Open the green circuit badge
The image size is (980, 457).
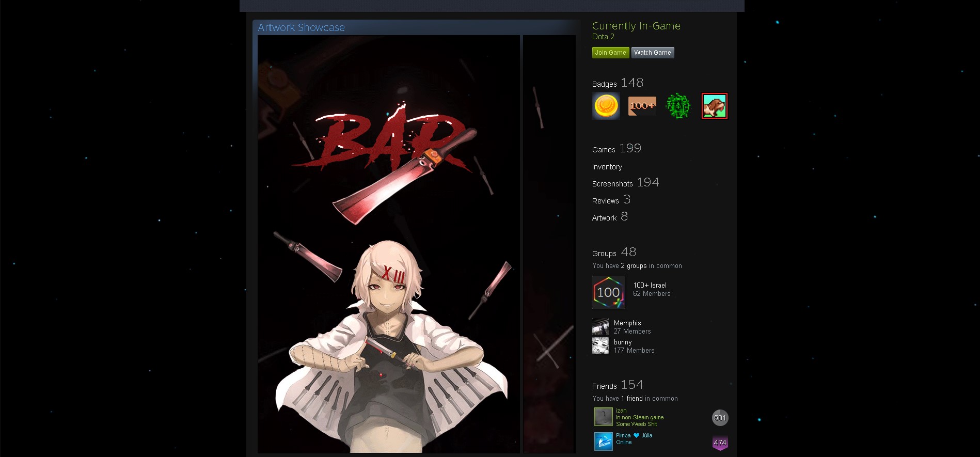pos(678,106)
